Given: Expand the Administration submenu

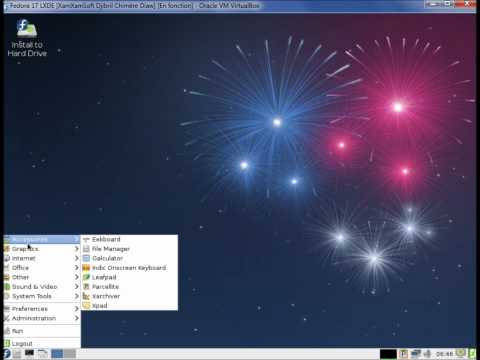Looking at the screenshot, I should (42, 318).
